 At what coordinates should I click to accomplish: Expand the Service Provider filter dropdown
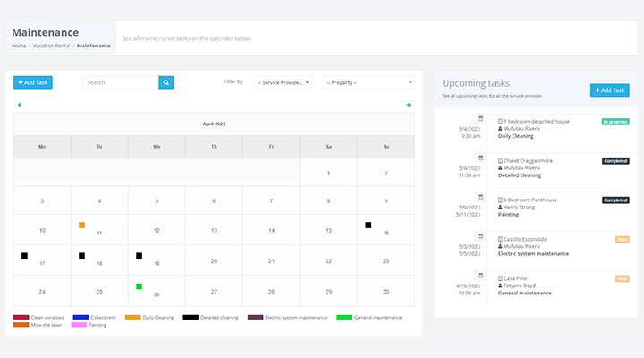pyautogui.click(x=283, y=82)
